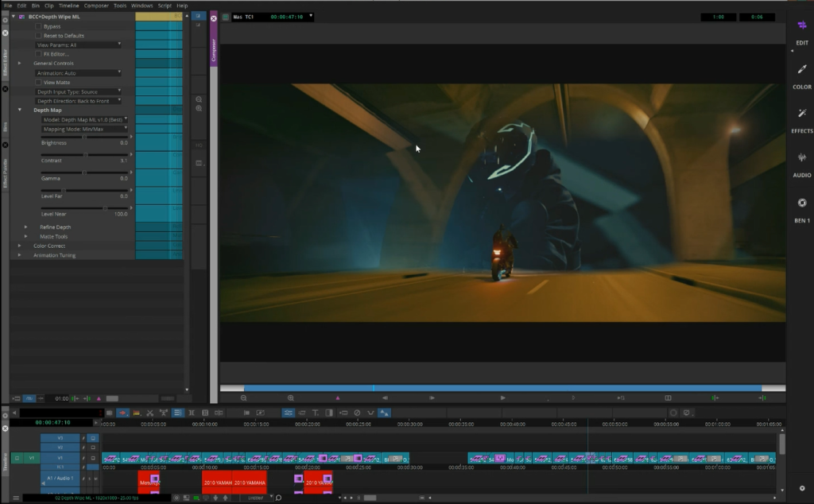Click the Play button under the viewer
814x504 pixels.
pos(502,397)
